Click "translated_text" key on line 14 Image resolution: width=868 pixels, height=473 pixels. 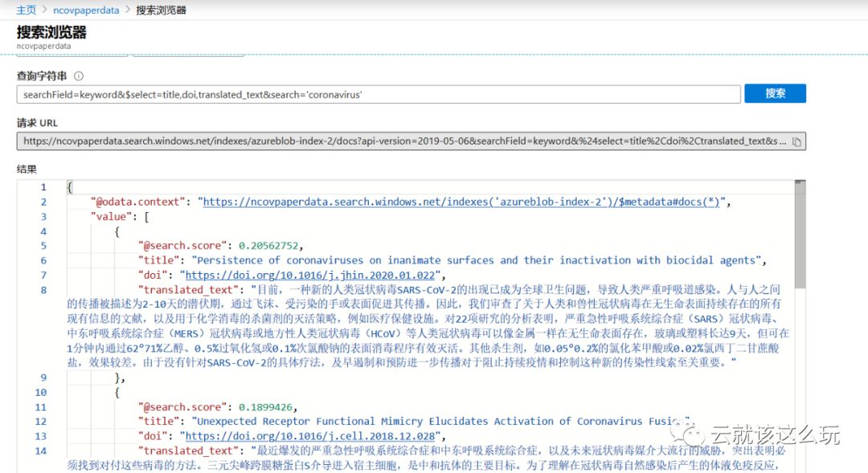coord(188,451)
